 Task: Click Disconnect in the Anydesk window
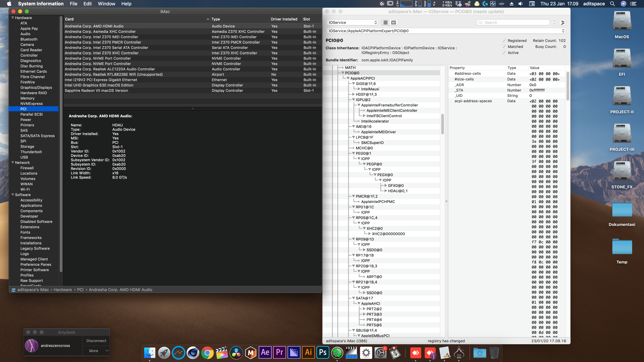tap(96, 341)
